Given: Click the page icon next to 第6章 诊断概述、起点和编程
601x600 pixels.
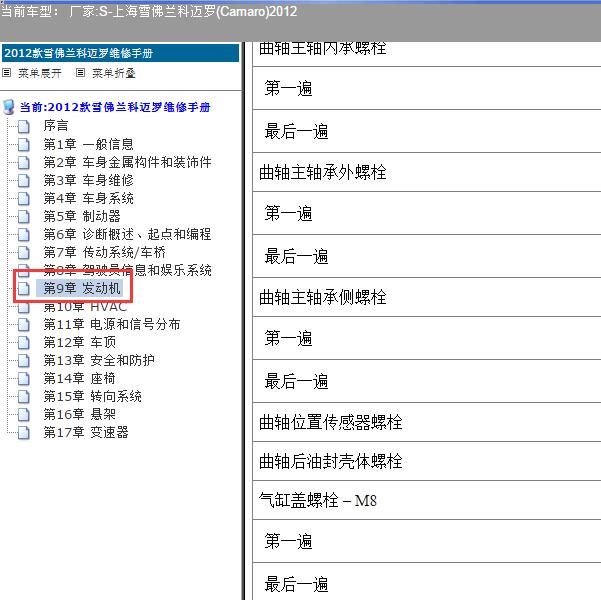Looking at the screenshot, I should pos(24,235).
